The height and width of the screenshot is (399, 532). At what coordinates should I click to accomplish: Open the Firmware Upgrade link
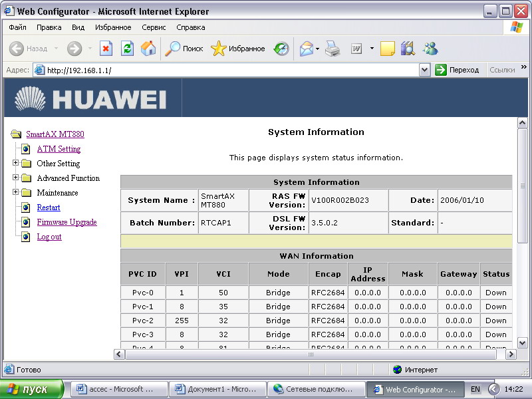(67, 222)
